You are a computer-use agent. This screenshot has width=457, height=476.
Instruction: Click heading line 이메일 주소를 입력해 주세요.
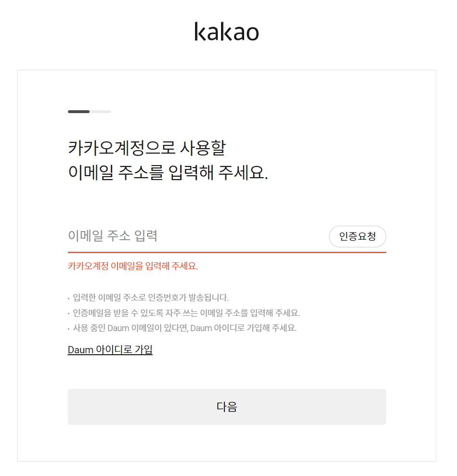[168, 172]
